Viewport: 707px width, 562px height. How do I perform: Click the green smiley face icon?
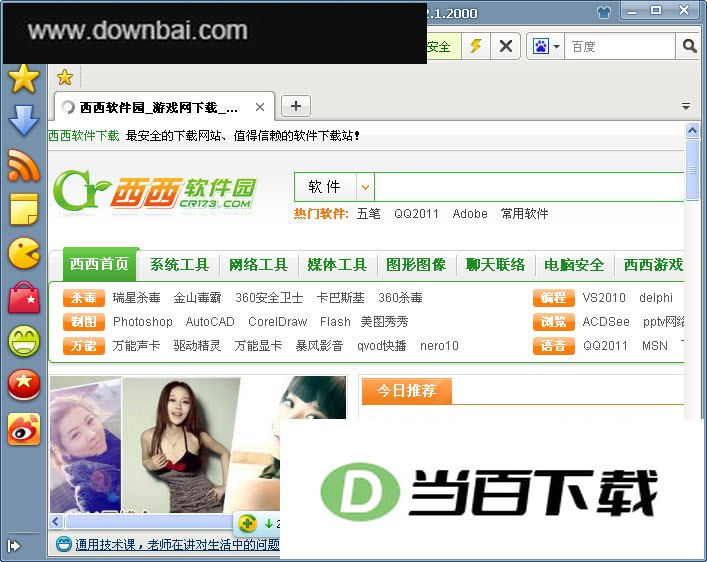click(24, 341)
